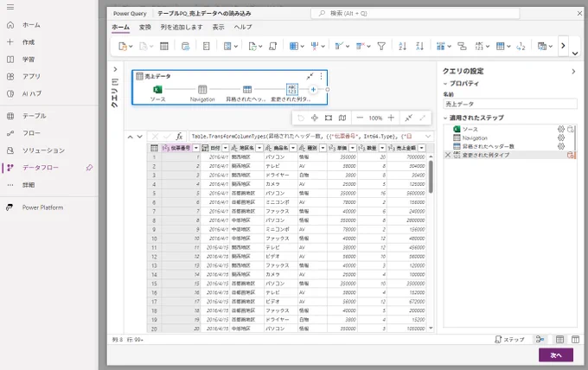Click the Use first row as headers icon
Screen dimensions: 588x370
pyautogui.click(x=501, y=46)
